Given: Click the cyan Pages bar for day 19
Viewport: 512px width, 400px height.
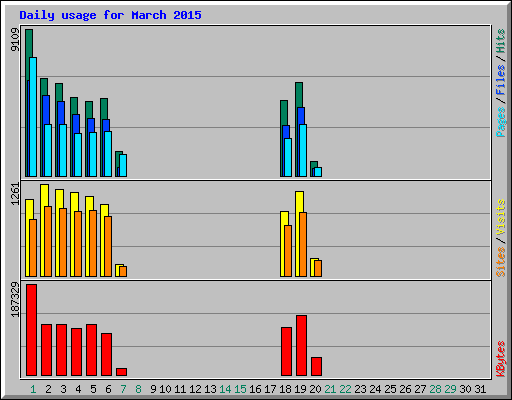Looking at the screenshot, I should 303,150.
